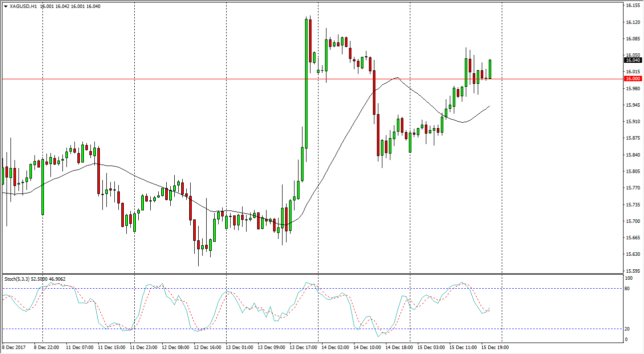Click the 20 level on stochastic scale
644x354 pixels.
pos(628,329)
